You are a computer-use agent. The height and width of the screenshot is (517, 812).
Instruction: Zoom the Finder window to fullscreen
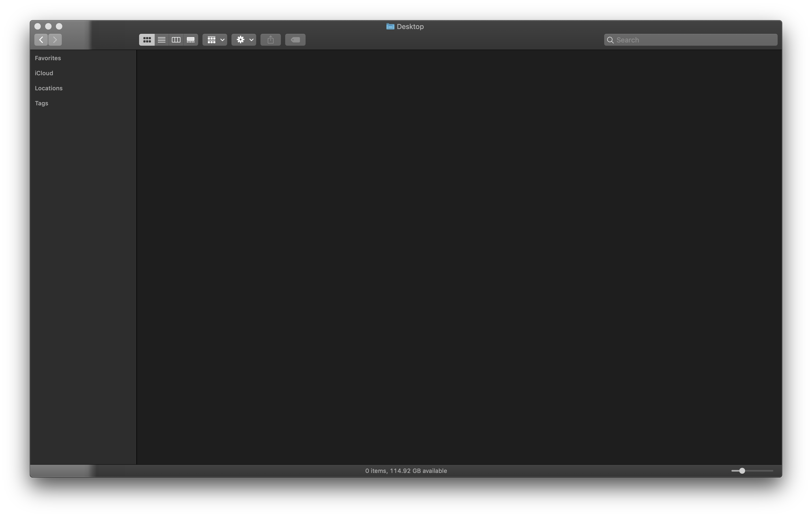[x=59, y=26]
